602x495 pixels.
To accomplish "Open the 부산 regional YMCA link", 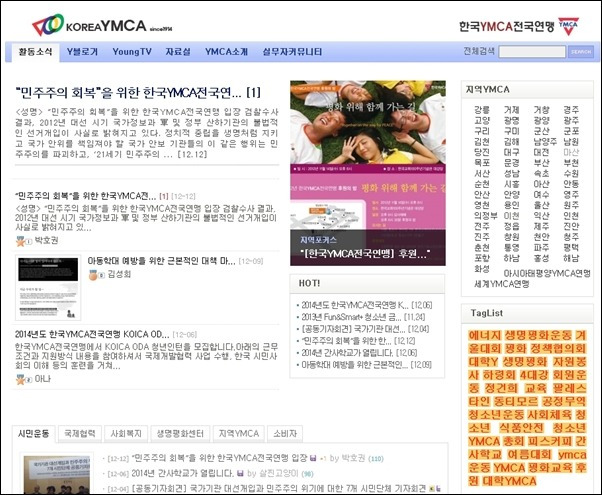I will (x=541, y=163).
